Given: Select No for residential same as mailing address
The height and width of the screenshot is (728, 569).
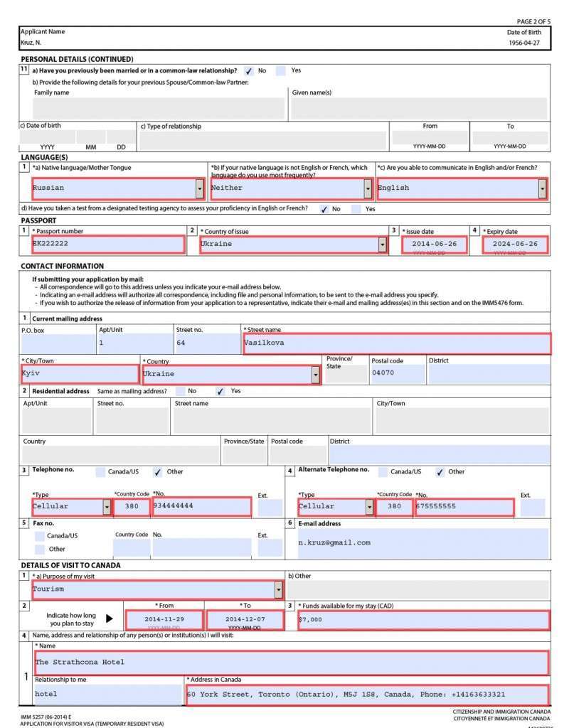Looking at the screenshot, I should coord(181,392).
